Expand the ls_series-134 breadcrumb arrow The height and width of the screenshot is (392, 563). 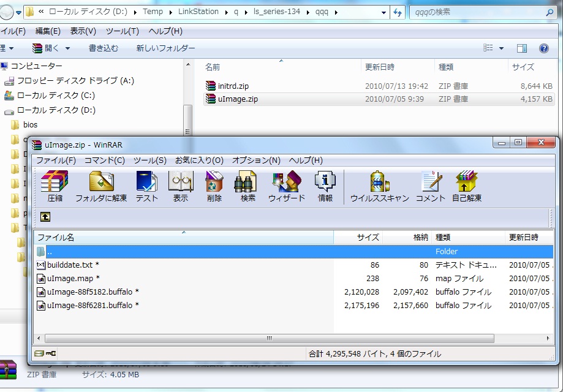tap(308, 12)
